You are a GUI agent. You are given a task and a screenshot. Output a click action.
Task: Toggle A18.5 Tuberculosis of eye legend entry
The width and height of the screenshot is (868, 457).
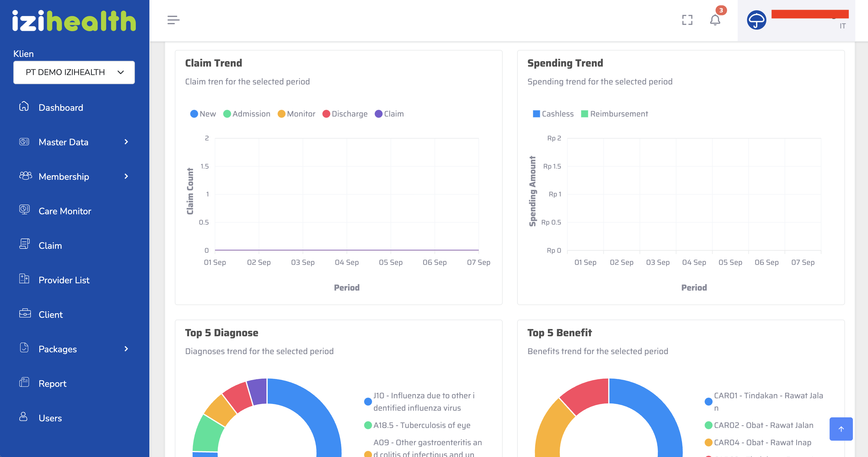coord(417,425)
